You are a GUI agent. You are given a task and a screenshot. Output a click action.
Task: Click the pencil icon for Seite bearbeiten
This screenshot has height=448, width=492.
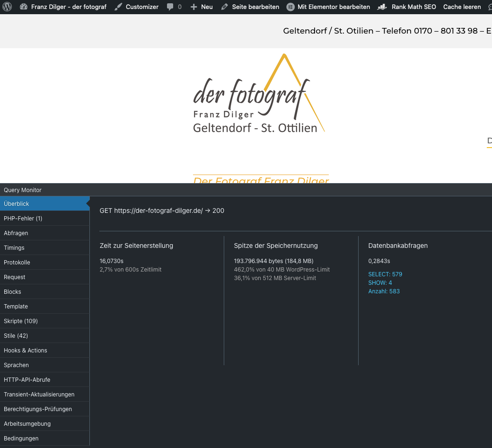click(224, 7)
